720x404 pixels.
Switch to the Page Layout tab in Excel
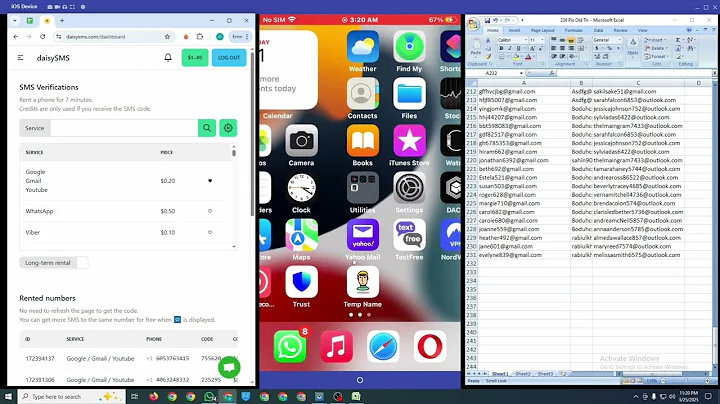pyautogui.click(x=542, y=30)
